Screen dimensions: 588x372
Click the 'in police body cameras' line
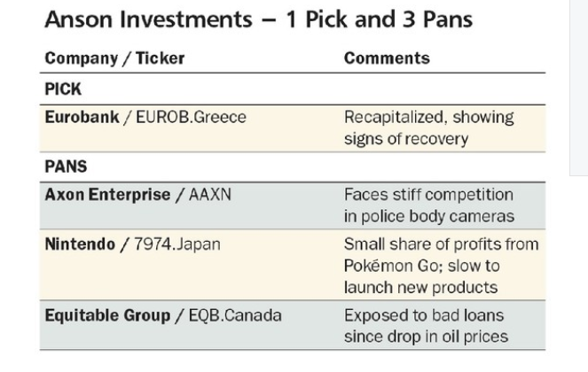tap(429, 216)
